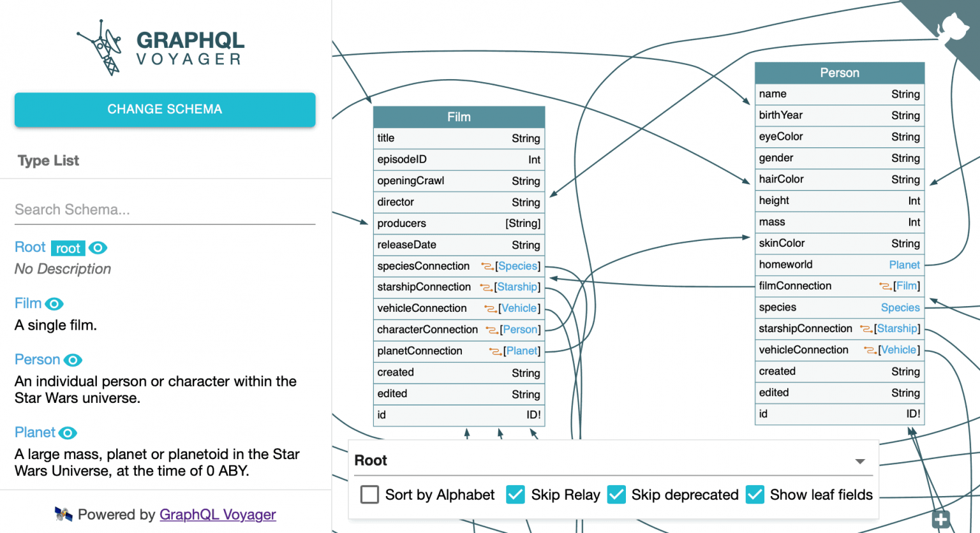Focus the Planet type via eye icon
The height and width of the screenshot is (533, 980).
tap(68, 433)
